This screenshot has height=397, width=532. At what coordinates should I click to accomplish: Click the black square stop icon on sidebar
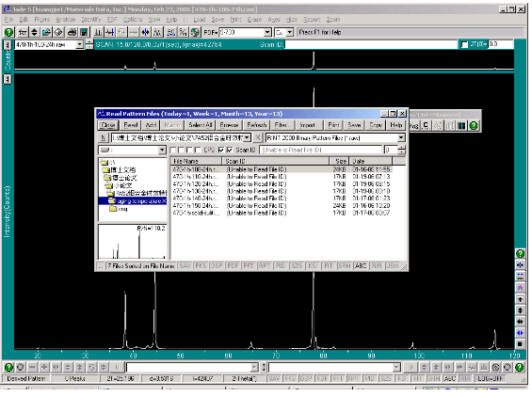[520, 343]
